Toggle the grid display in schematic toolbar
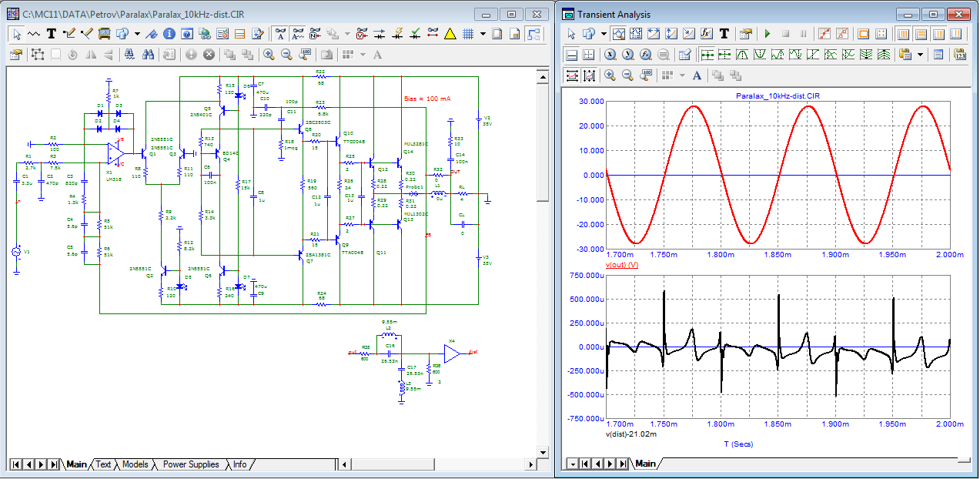The height and width of the screenshot is (479, 980). click(467, 34)
